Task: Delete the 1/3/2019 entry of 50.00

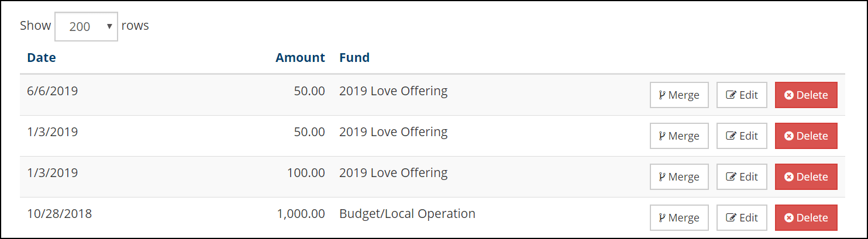Action: 806,136
